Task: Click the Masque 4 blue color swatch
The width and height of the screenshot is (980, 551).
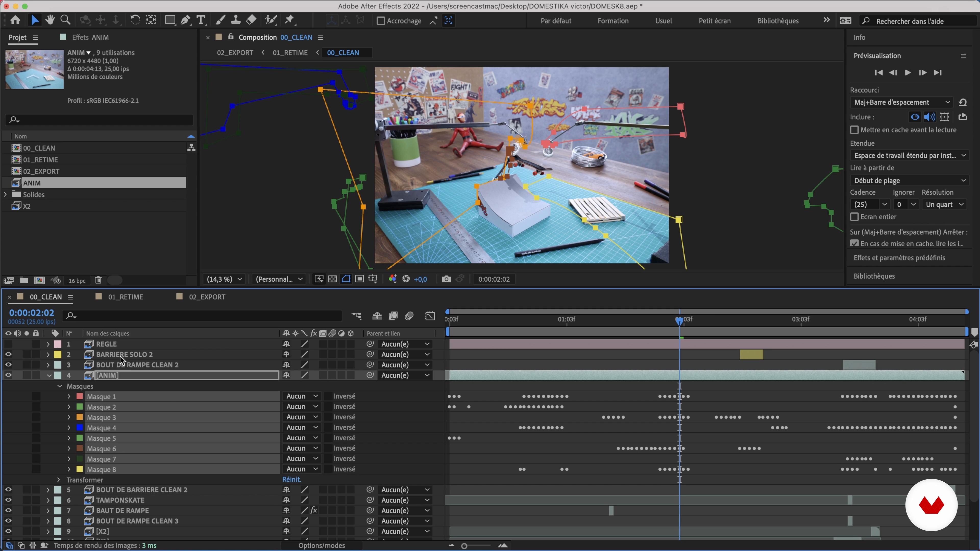Action: tap(80, 428)
